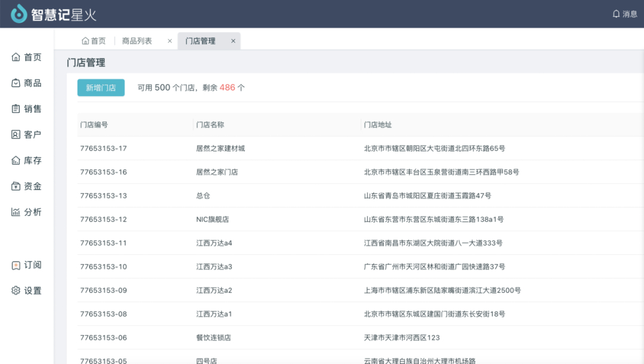
Task: Open notifications via the 消息 bell icon
Action: (617, 14)
